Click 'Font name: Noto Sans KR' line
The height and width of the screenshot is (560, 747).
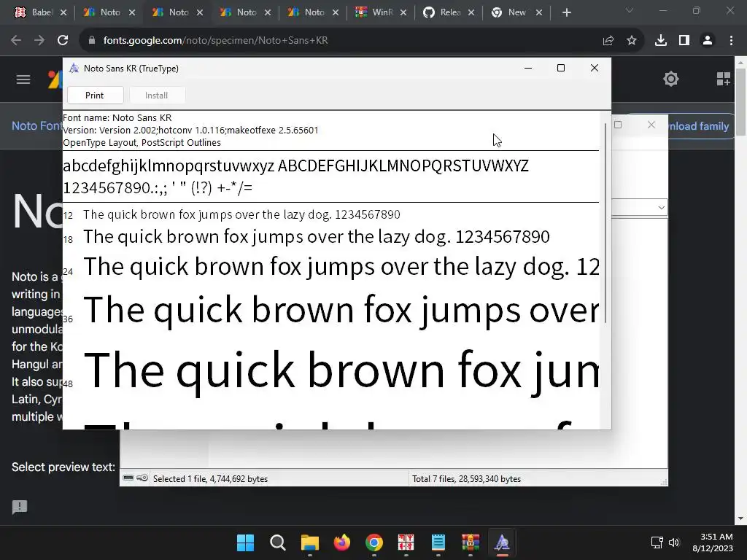pyautogui.click(x=117, y=117)
